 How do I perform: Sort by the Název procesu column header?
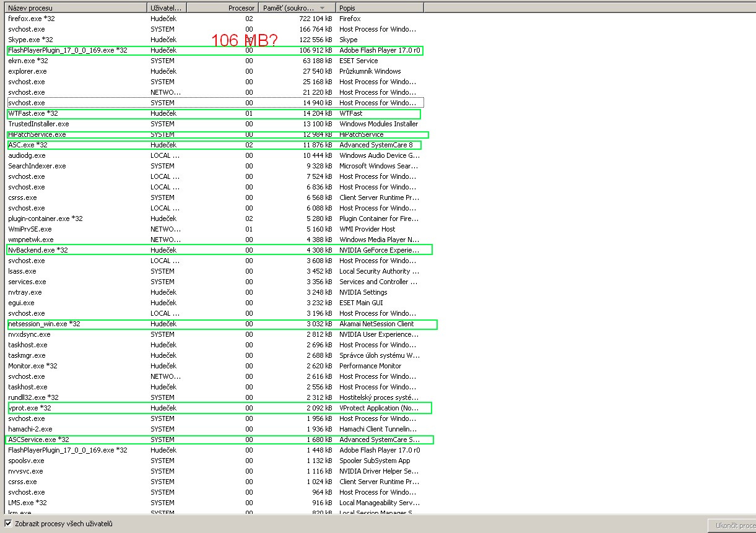click(77, 8)
